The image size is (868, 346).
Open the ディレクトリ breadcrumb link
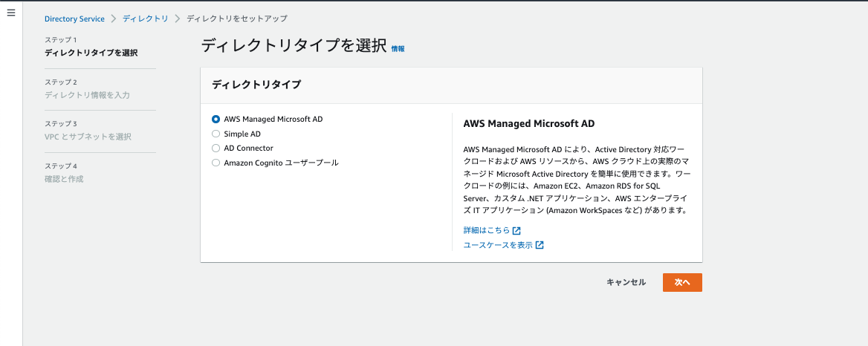[x=145, y=19]
